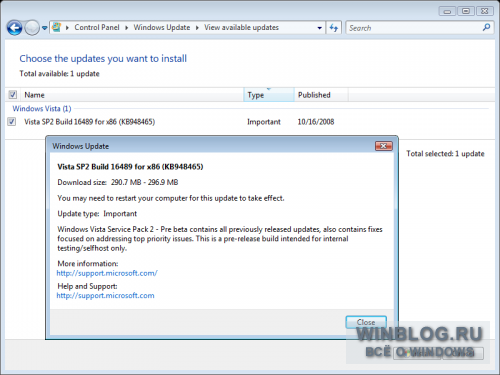Click the Control Panel icon in address bar
Viewport: 500px width, 375px height.
tap(57, 27)
